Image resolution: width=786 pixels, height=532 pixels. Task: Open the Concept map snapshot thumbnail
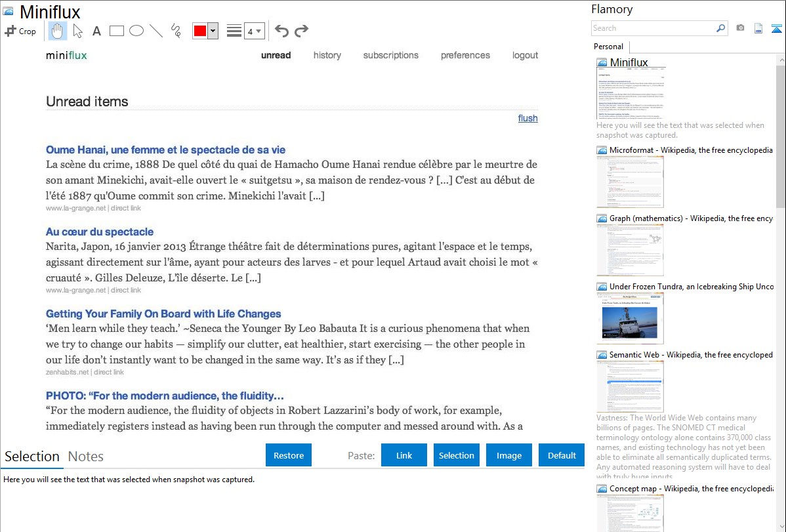coord(630,513)
